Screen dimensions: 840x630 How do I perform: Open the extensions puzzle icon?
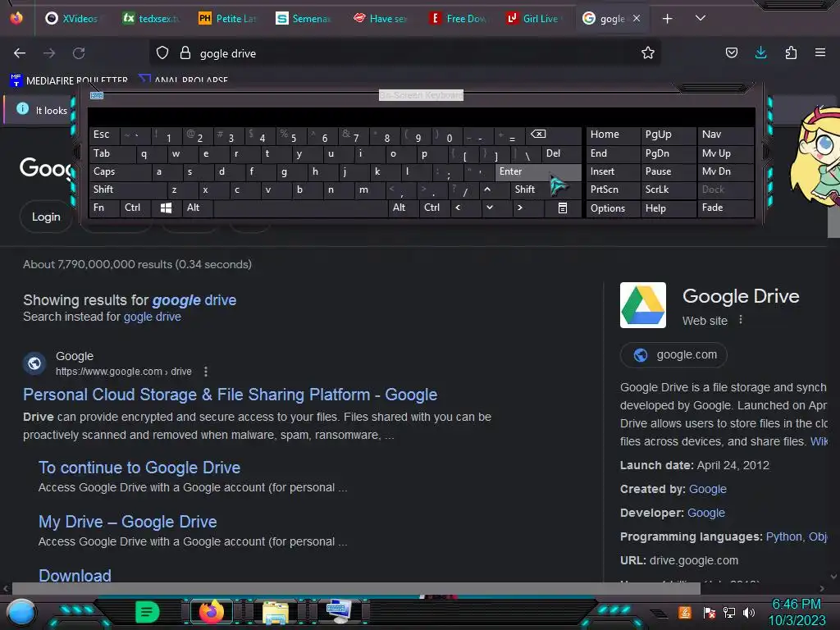click(791, 52)
